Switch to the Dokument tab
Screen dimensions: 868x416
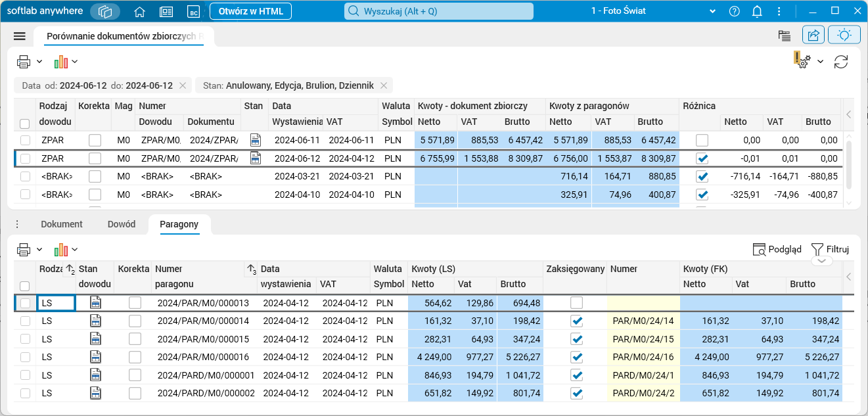(x=62, y=224)
